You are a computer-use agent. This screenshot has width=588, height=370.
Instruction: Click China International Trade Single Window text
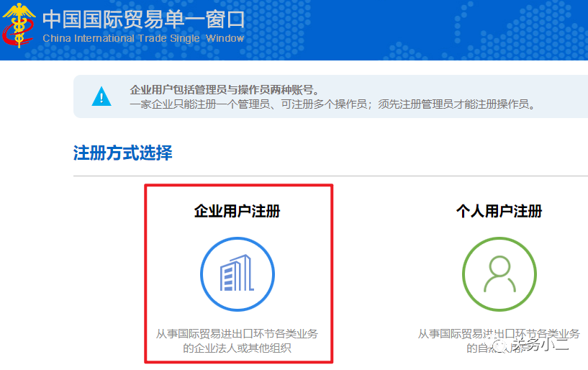143,38
